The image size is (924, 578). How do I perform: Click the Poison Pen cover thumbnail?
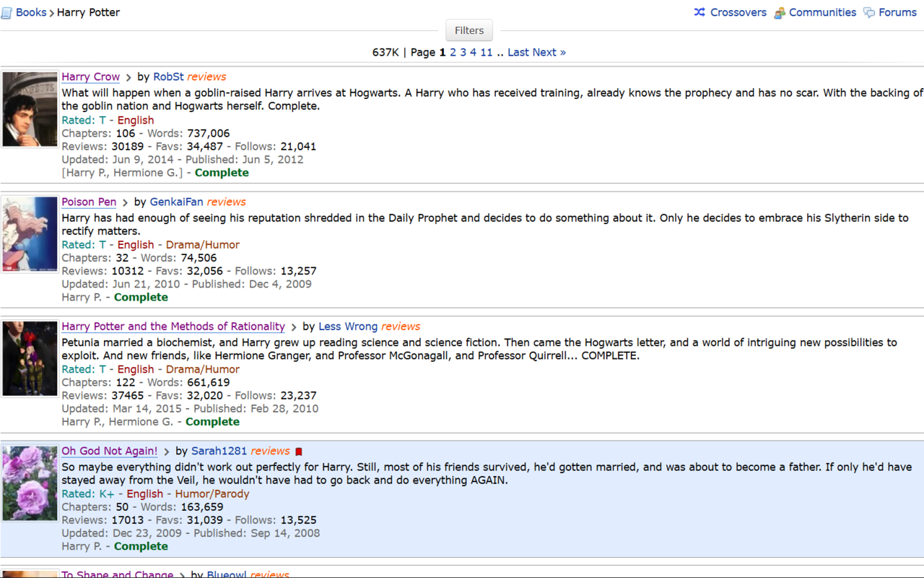[30, 234]
